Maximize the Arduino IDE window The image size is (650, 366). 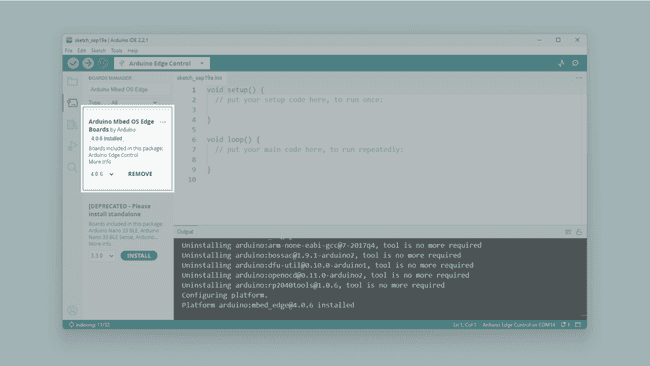(x=558, y=40)
